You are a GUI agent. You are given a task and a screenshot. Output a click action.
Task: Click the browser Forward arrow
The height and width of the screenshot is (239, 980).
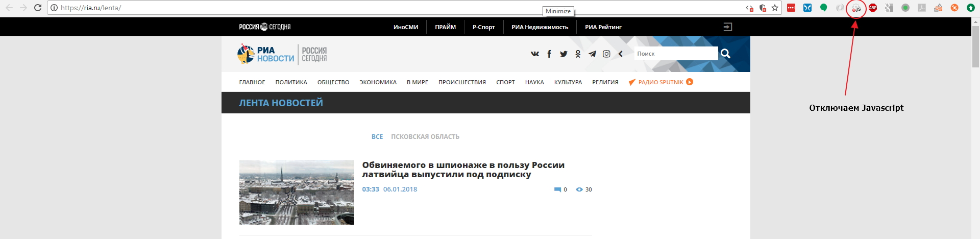[x=23, y=8]
